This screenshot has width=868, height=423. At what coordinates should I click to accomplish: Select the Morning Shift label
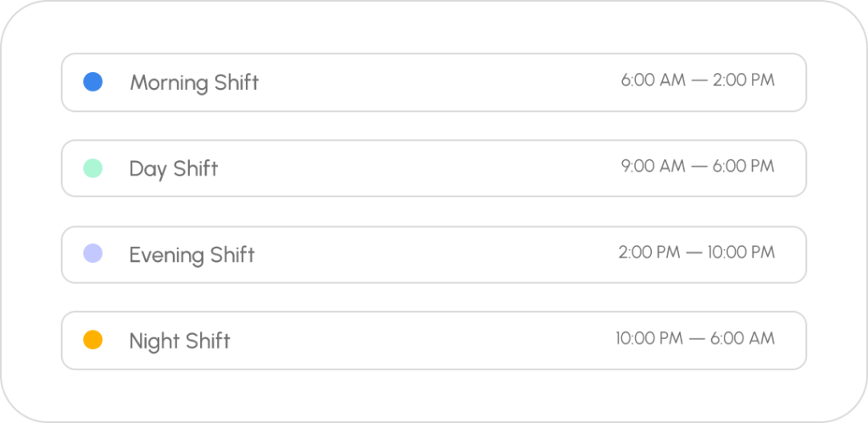194,82
